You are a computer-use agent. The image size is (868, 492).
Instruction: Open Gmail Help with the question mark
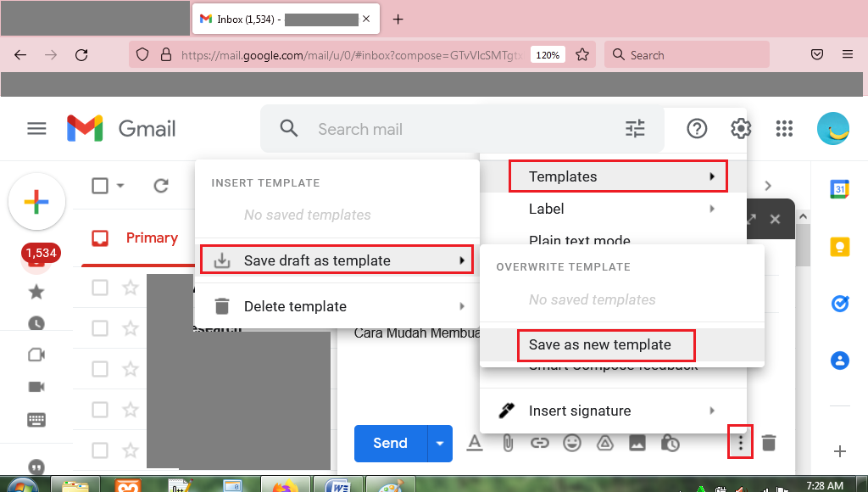(x=697, y=128)
